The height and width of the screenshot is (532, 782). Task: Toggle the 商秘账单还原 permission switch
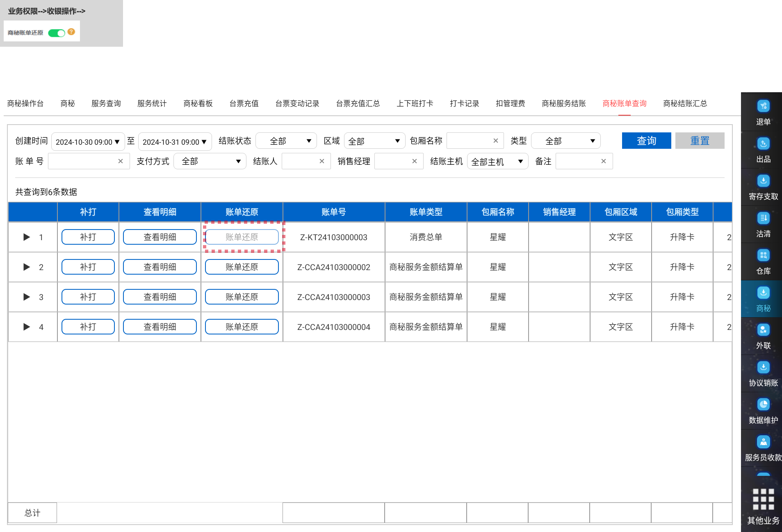pyautogui.click(x=57, y=33)
